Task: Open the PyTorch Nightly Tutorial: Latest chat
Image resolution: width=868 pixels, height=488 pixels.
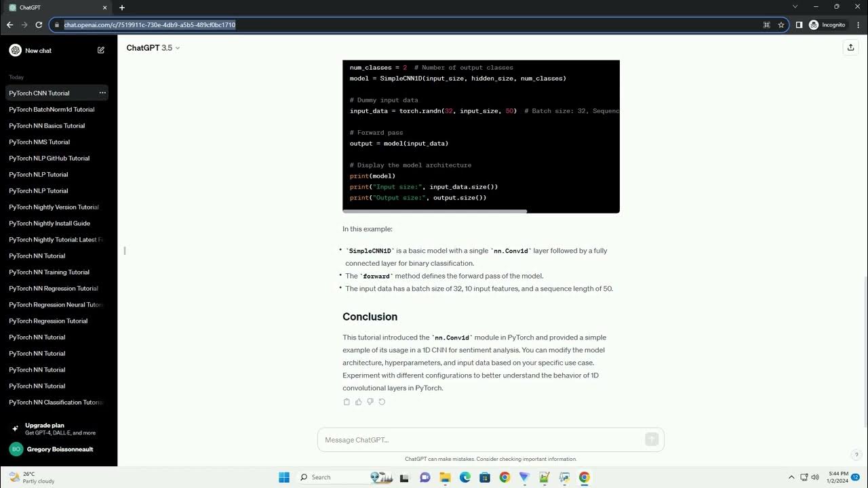Action: pos(56,239)
